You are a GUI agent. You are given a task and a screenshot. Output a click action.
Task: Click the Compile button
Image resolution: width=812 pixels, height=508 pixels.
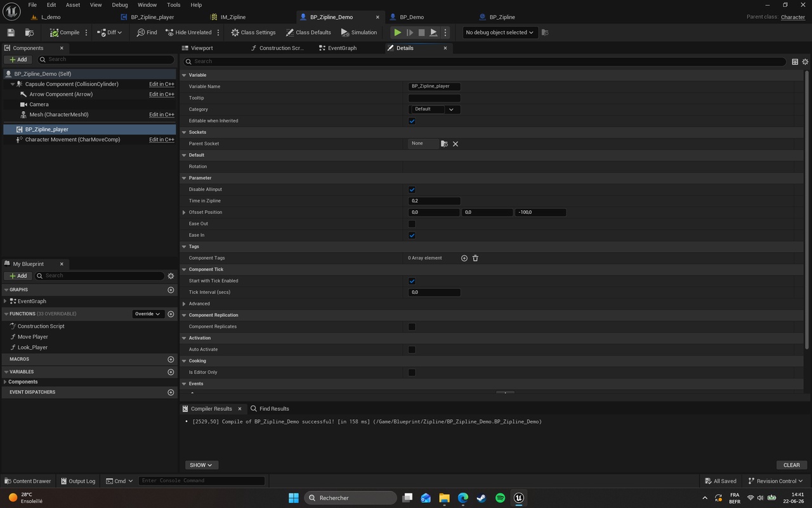65,32
